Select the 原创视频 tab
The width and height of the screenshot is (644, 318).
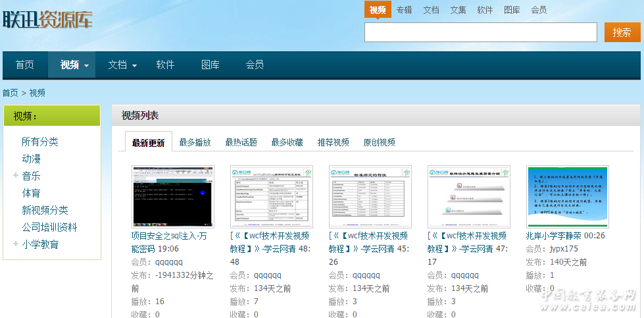point(379,142)
